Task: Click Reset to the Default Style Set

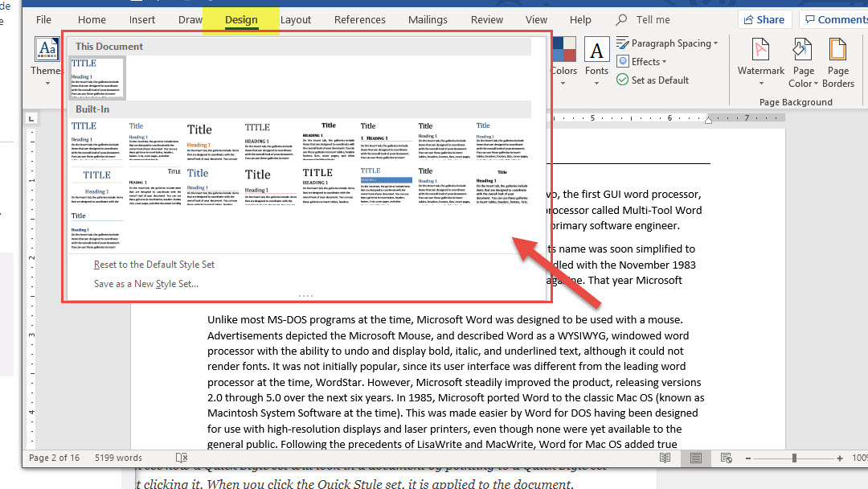Action: [x=154, y=265]
